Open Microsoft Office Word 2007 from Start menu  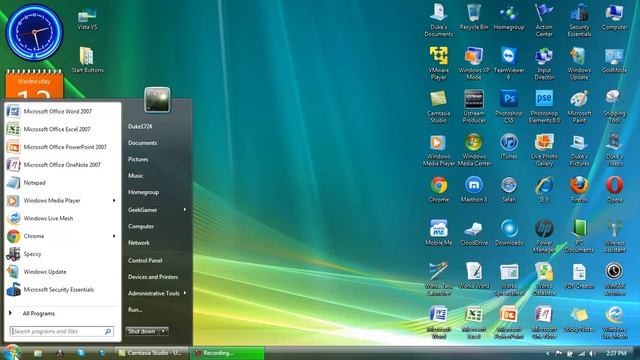[62, 111]
